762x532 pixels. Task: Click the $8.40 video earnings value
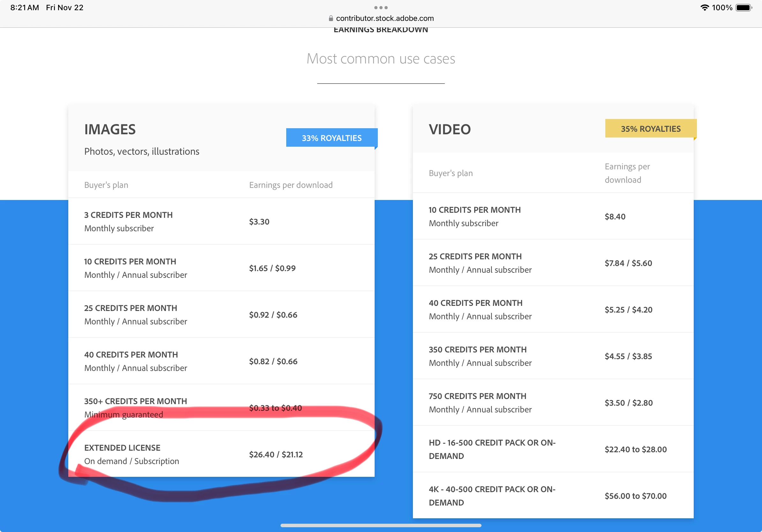point(615,217)
